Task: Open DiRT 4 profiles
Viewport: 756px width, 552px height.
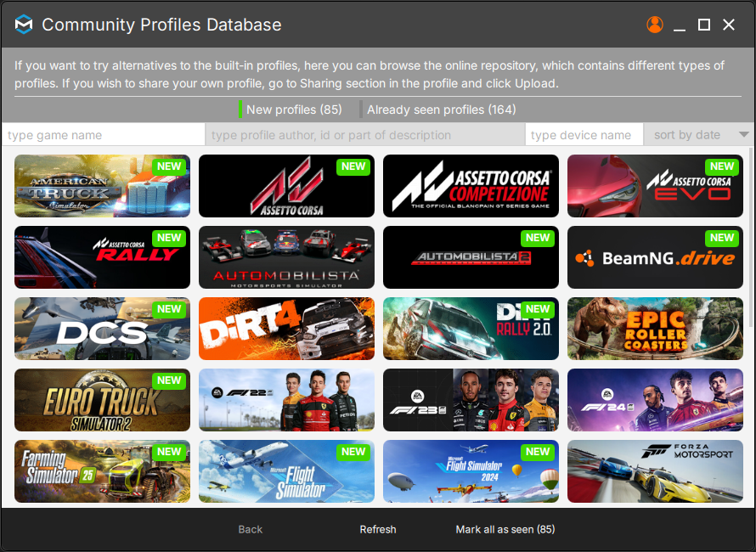Action: point(286,329)
